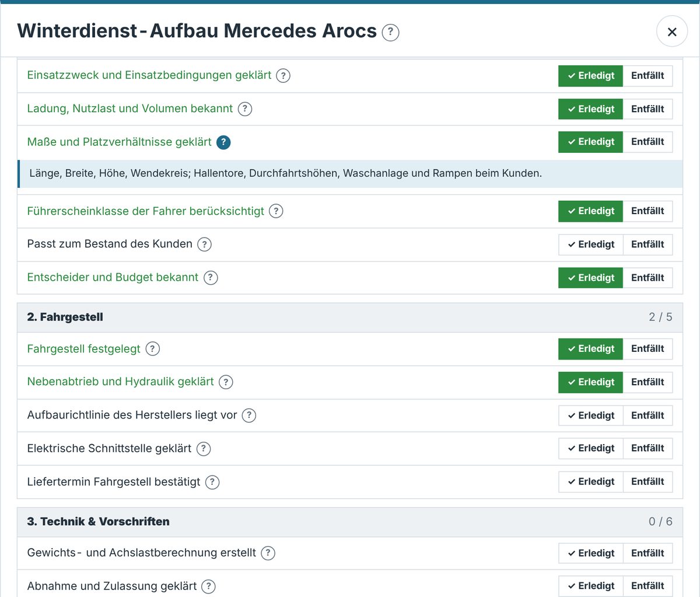
Task: Set Passt zum Bestand des Kunden to Entfällt
Action: pos(647,245)
